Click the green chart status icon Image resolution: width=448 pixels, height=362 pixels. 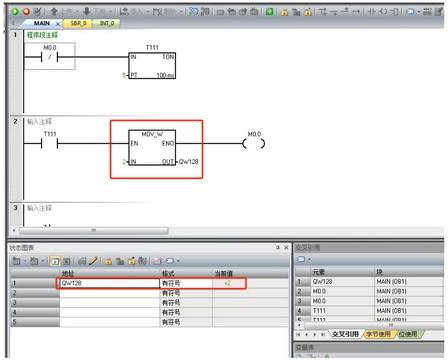pos(269,12)
